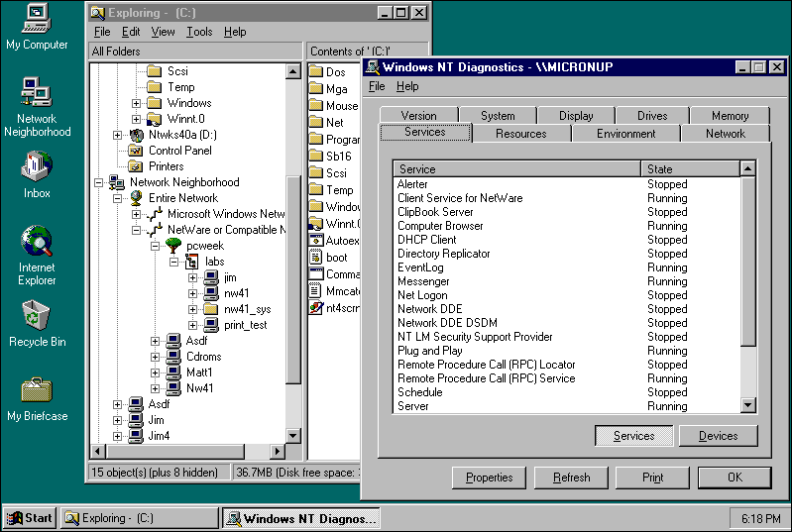The width and height of the screenshot is (792, 532).
Task: Select nw41 server computer icon under labs
Action: (x=211, y=293)
